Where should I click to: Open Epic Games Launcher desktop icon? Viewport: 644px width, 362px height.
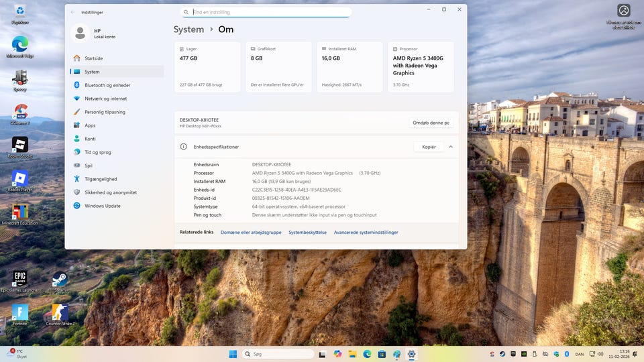pos(20,279)
